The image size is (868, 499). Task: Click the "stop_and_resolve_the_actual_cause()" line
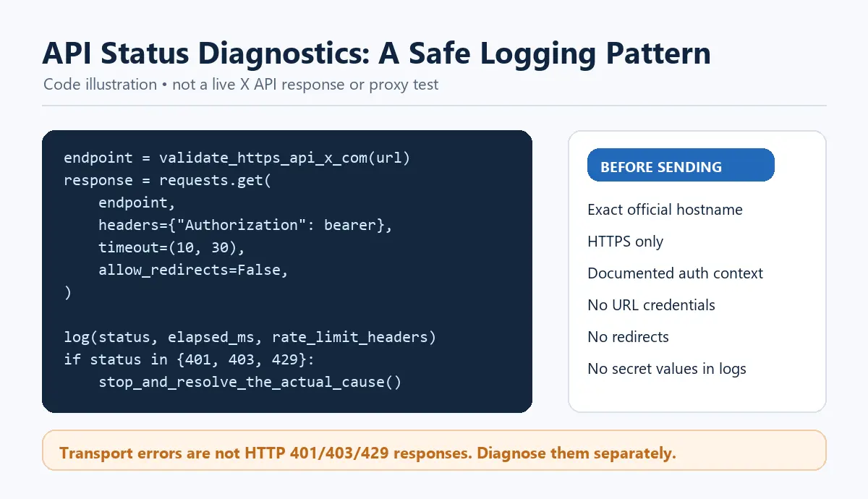point(250,382)
